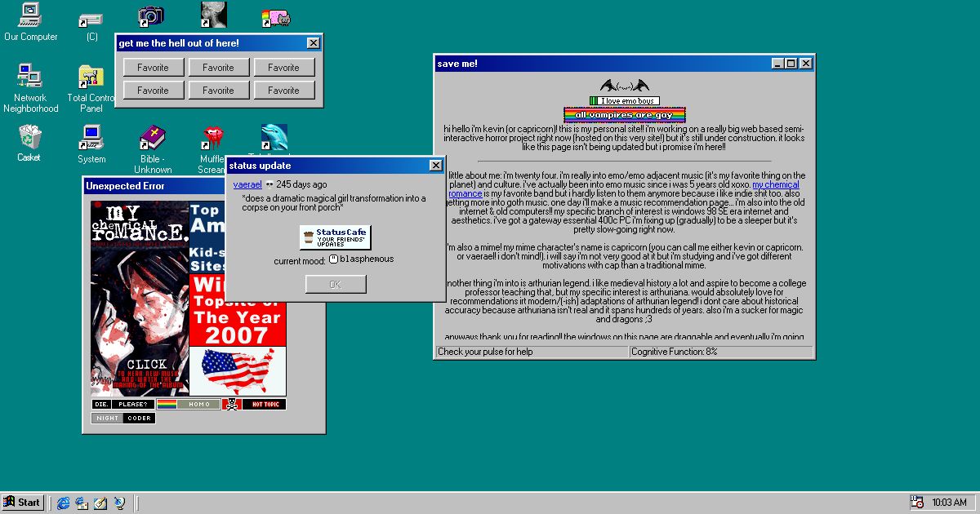The height and width of the screenshot is (514, 980).
Task: Open the Start menu
Action: [x=22, y=503]
